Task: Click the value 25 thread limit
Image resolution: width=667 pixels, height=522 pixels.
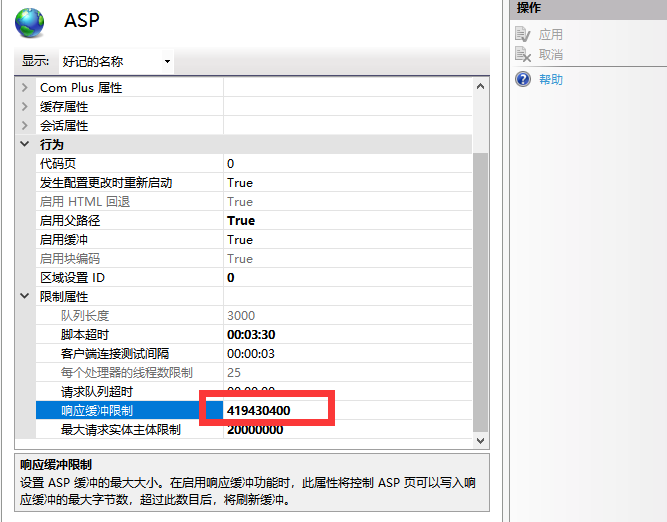Action: pos(234,372)
